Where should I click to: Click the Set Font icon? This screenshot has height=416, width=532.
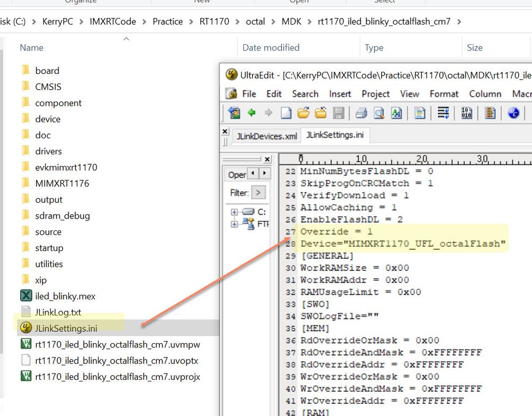396,113
